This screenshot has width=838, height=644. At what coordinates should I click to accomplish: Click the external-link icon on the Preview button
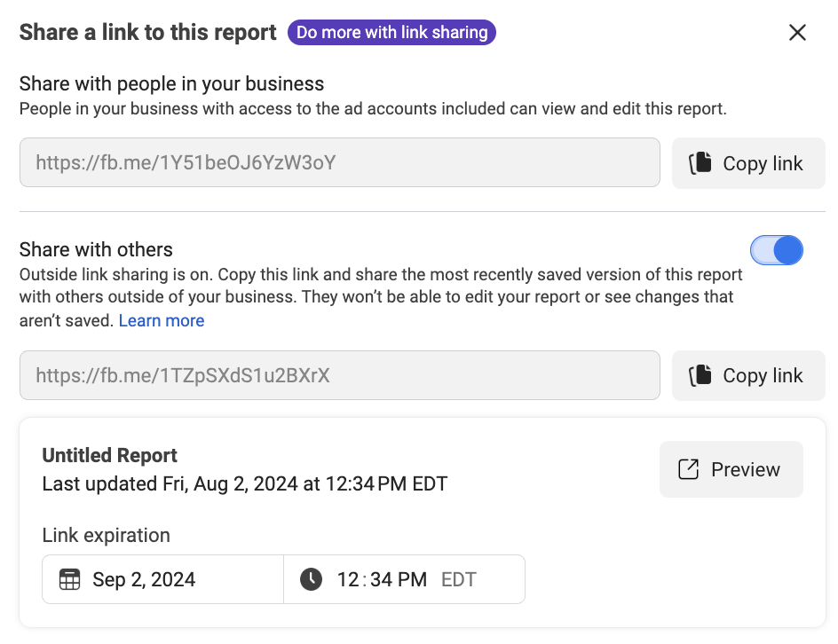coord(688,469)
